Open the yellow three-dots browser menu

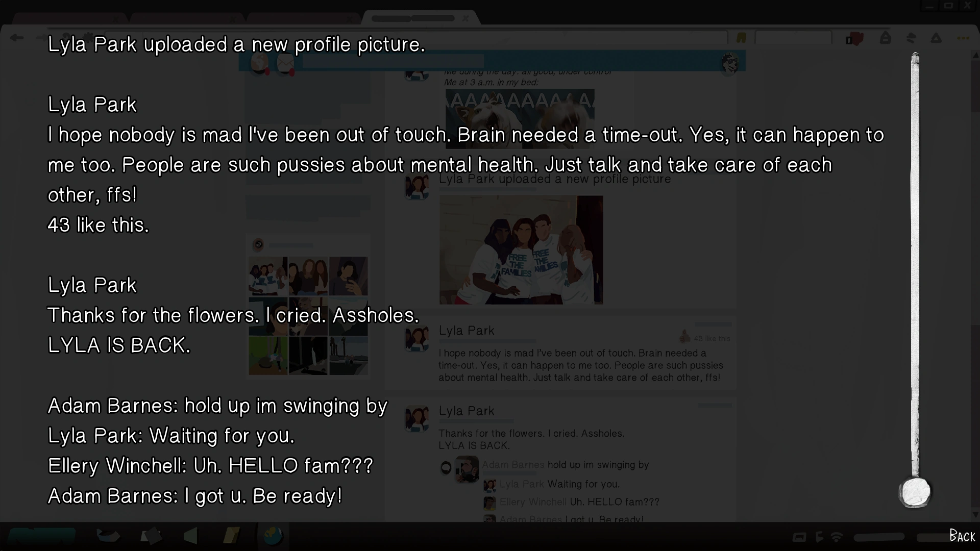click(x=963, y=38)
